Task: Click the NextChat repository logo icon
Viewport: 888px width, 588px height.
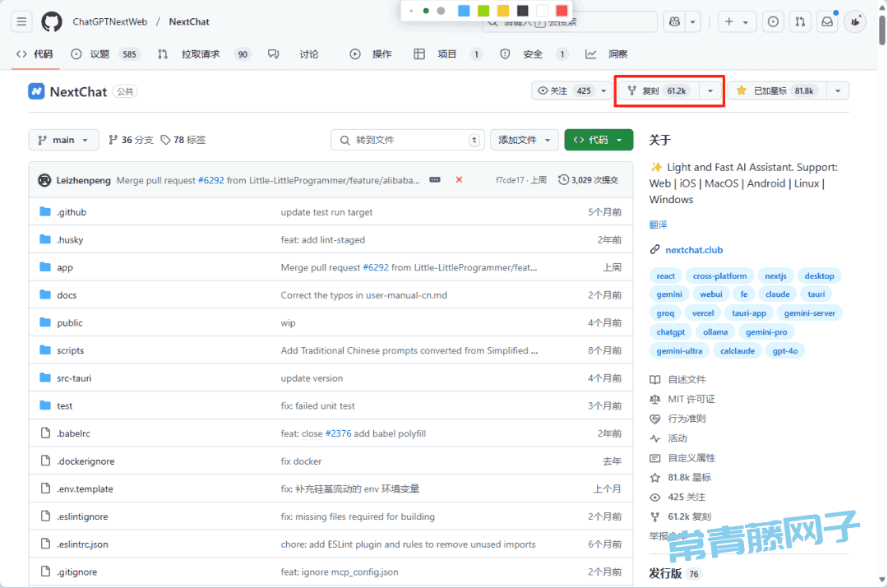Action: click(36, 91)
